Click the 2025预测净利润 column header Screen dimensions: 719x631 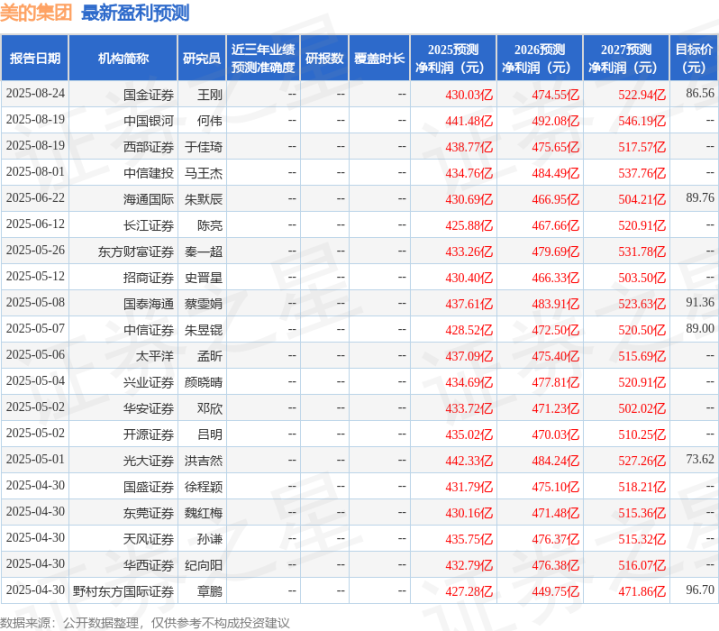[453, 58]
